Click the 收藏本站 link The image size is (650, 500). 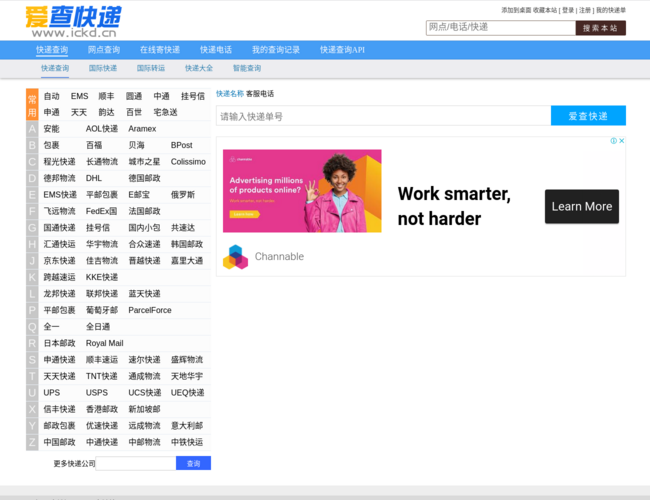(x=545, y=10)
